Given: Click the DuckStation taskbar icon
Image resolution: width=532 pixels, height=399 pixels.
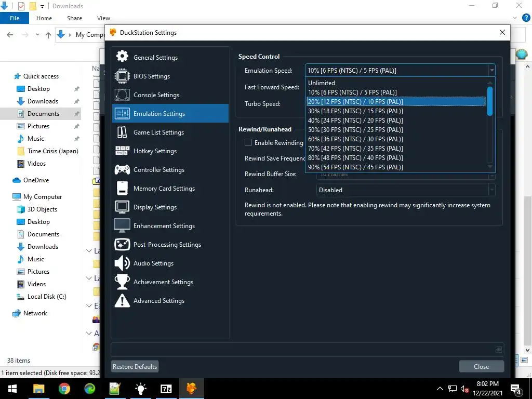Looking at the screenshot, I should [191, 389].
